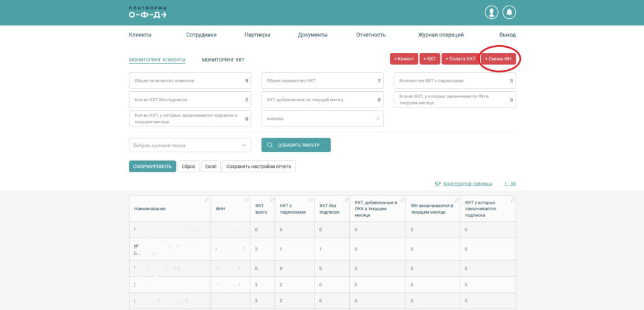Viewport: 644px width, 310px height.
Task: Open the notifications bell
Action: click(509, 13)
